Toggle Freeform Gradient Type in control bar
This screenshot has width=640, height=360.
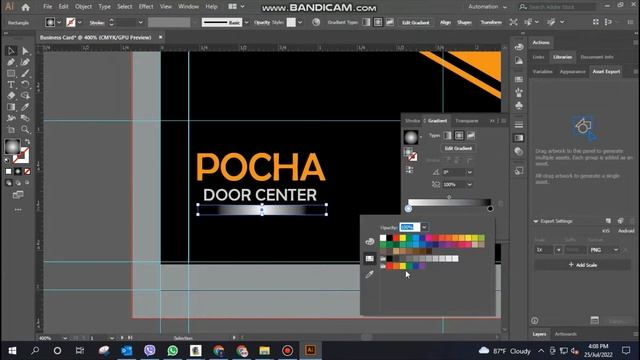coord(390,22)
